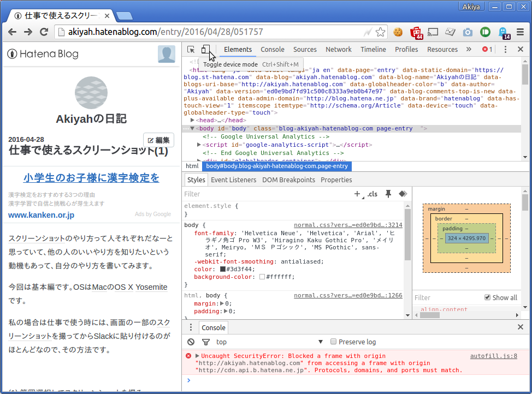Select the Properties pane tab
This screenshot has height=394, width=532.
[336, 180]
